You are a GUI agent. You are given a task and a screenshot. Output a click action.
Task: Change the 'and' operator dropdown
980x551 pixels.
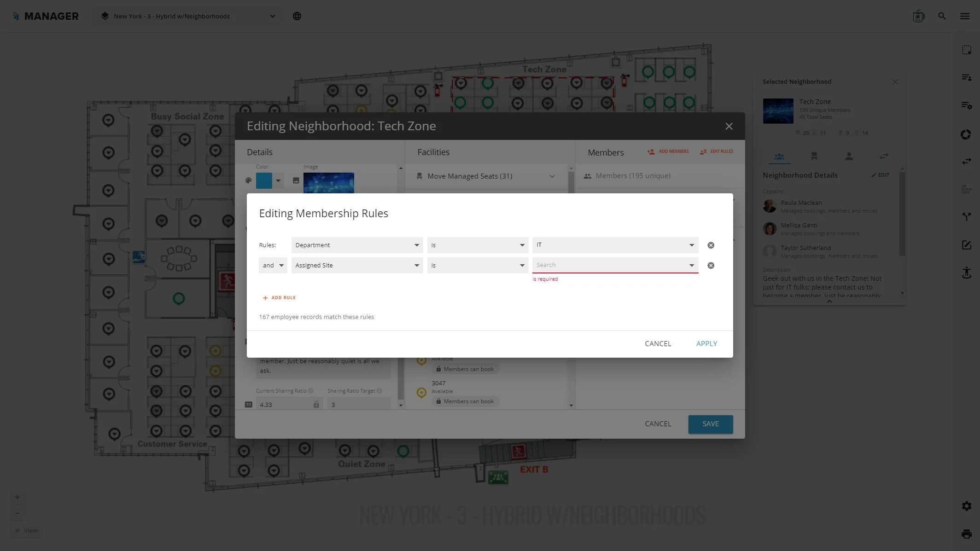[x=273, y=266]
